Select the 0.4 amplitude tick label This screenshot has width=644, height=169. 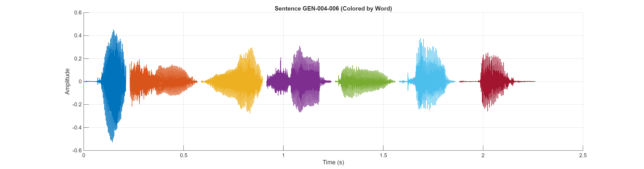[x=78, y=35]
